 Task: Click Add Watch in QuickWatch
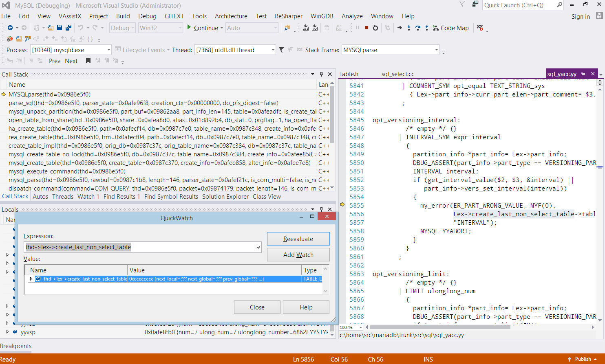pyautogui.click(x=298, y=254)
